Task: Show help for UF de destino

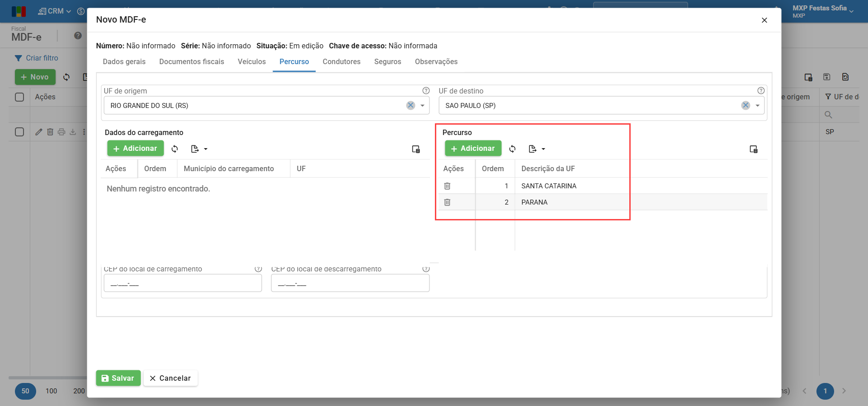Action: 761,91
